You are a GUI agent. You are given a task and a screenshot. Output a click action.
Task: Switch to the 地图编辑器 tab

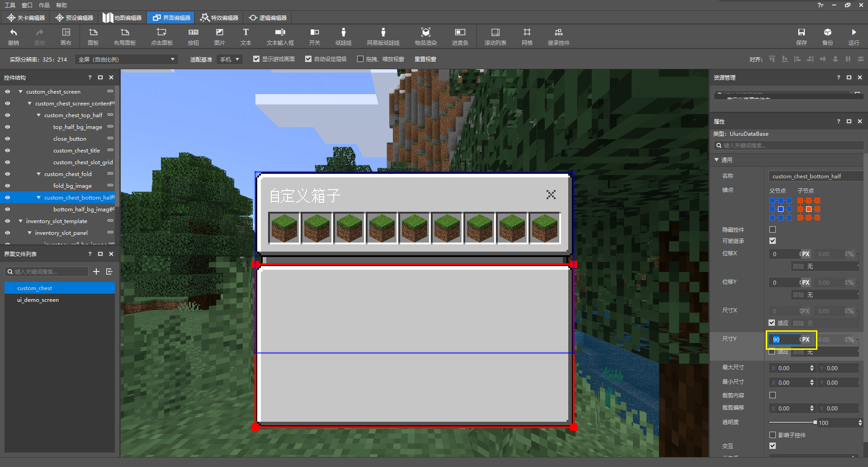point(123,18)
